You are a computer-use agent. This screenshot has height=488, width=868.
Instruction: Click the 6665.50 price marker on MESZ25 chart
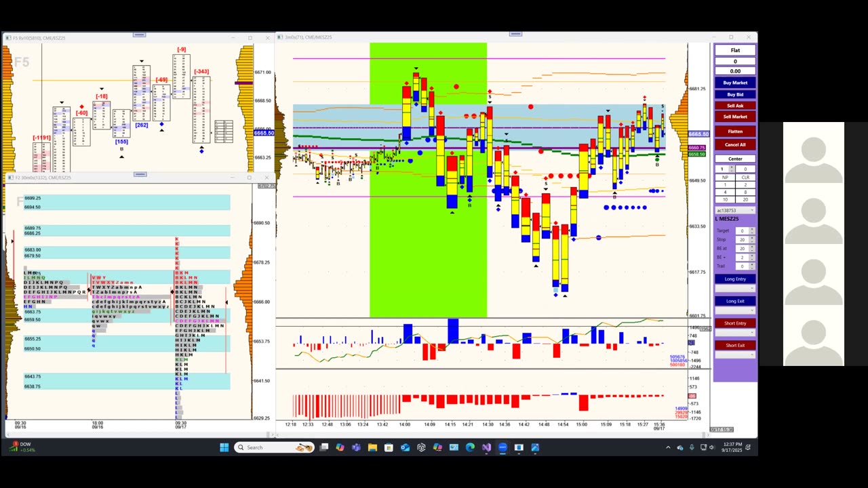pos(699,134)
